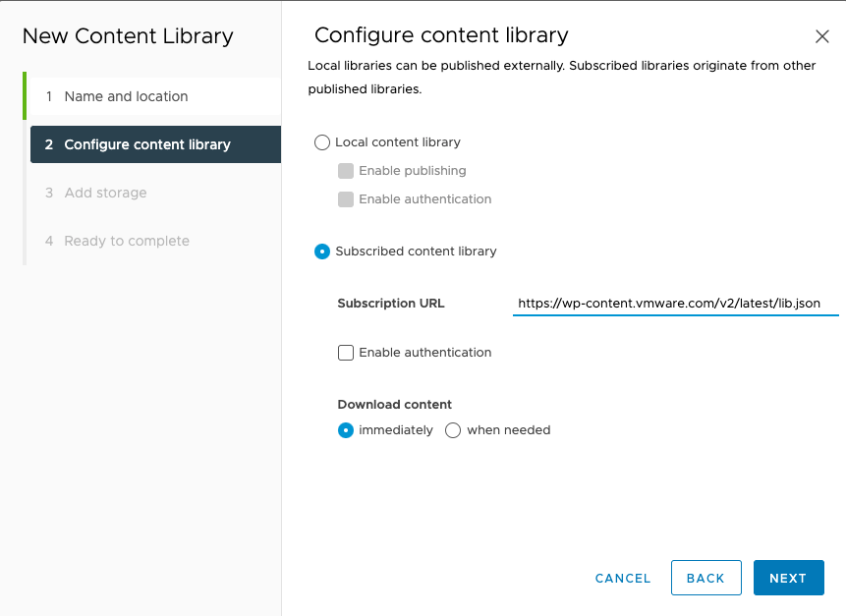This screenshot has height=616, width=846.
Task: Click the Subscription URL input field
Action: (x=675, y=304)
